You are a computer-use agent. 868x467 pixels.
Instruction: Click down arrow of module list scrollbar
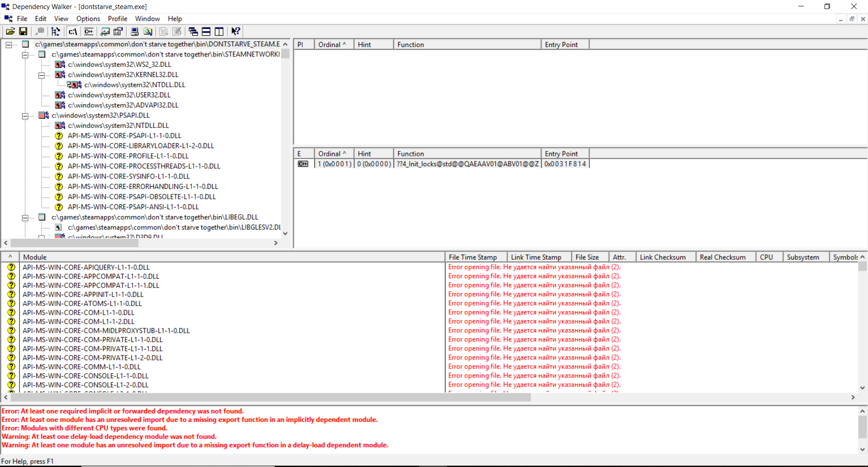pos(863,387)
